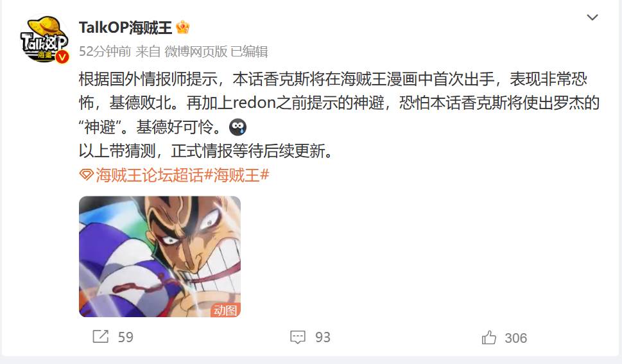Open the animated GIF thumbnail
The height and width of the screenshot is (364, 622).
[x=160, y=256]
